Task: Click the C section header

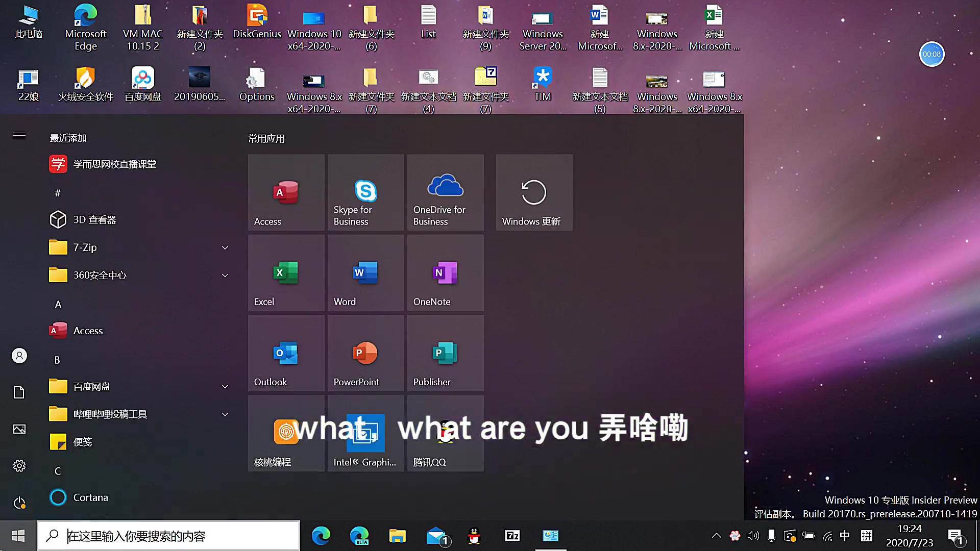Action: (x=58, y=471)
